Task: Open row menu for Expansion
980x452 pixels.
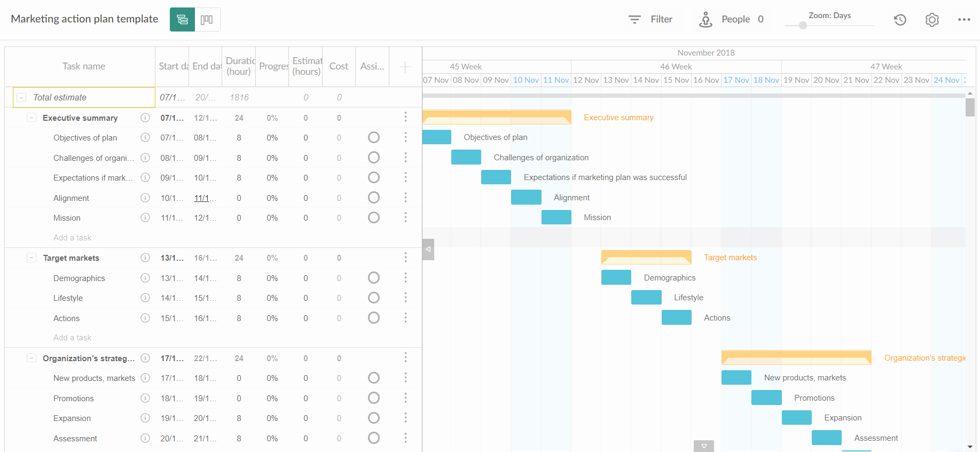Action: coord(405,418)
